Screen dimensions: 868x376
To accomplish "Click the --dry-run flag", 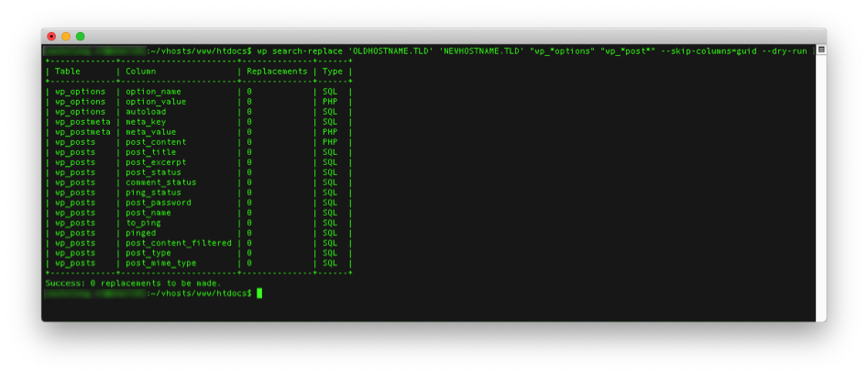I will 784,51.
